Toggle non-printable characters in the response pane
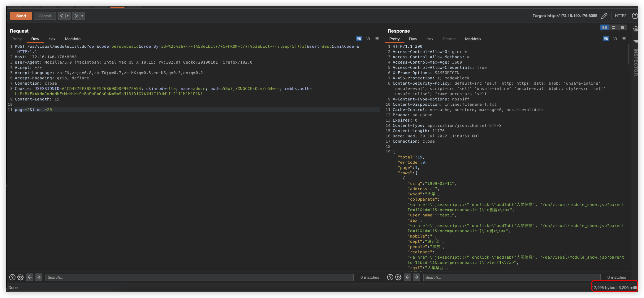The width and height of the screenshot is (644, 298). [615, 39]
